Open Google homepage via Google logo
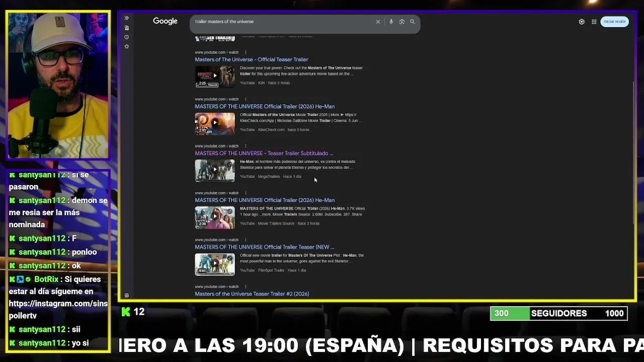 tap(165, 21)
